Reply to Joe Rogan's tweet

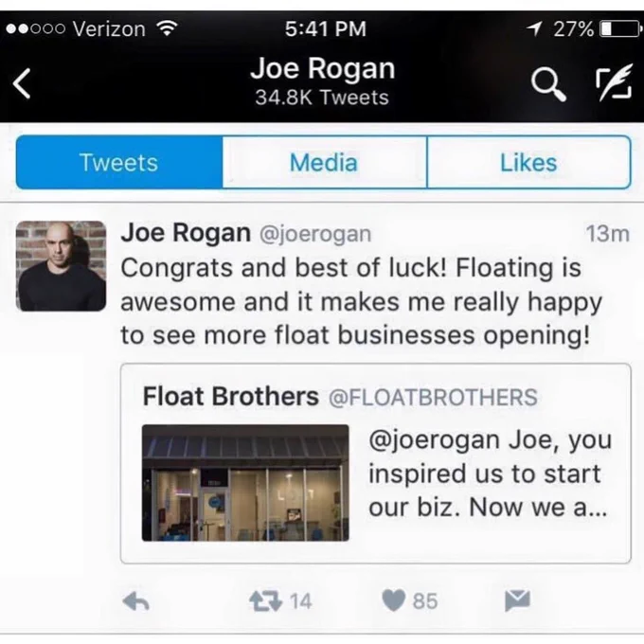coord(136,601)
